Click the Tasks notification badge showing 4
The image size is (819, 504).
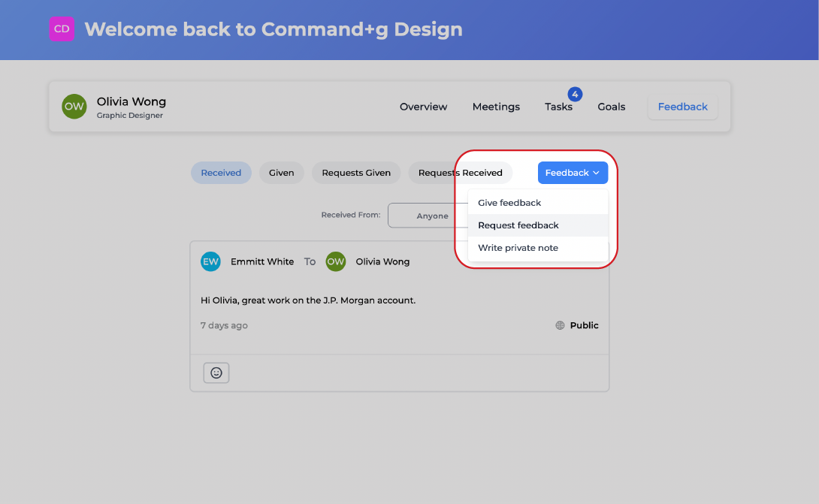point(575,94)
